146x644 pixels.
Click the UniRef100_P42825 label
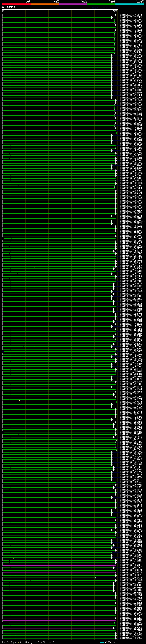pos(131,324)
